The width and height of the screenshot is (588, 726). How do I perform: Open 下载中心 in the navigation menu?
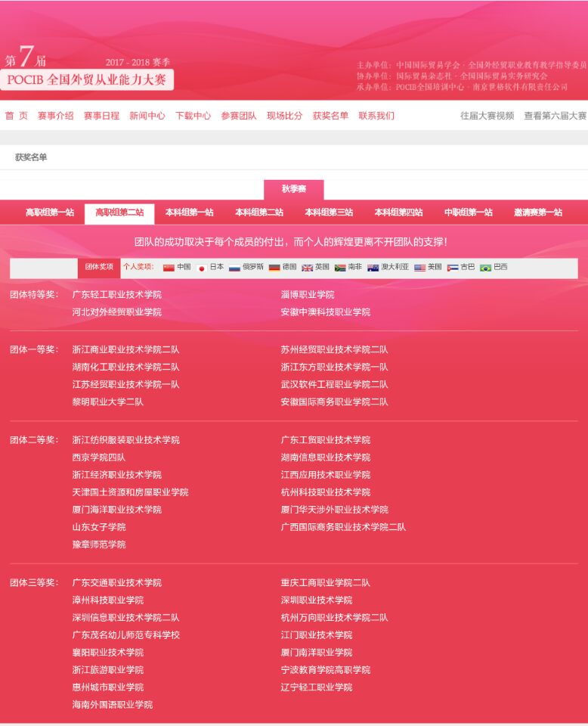(193, 116)
